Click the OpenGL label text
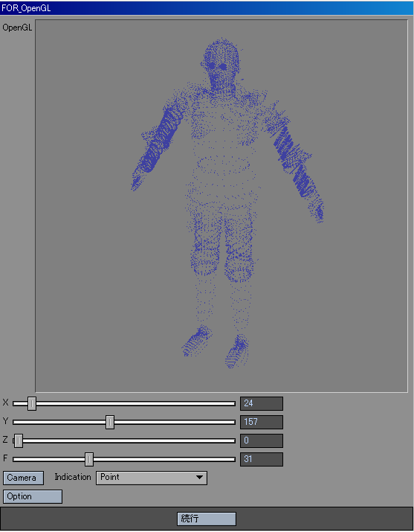 17,28
